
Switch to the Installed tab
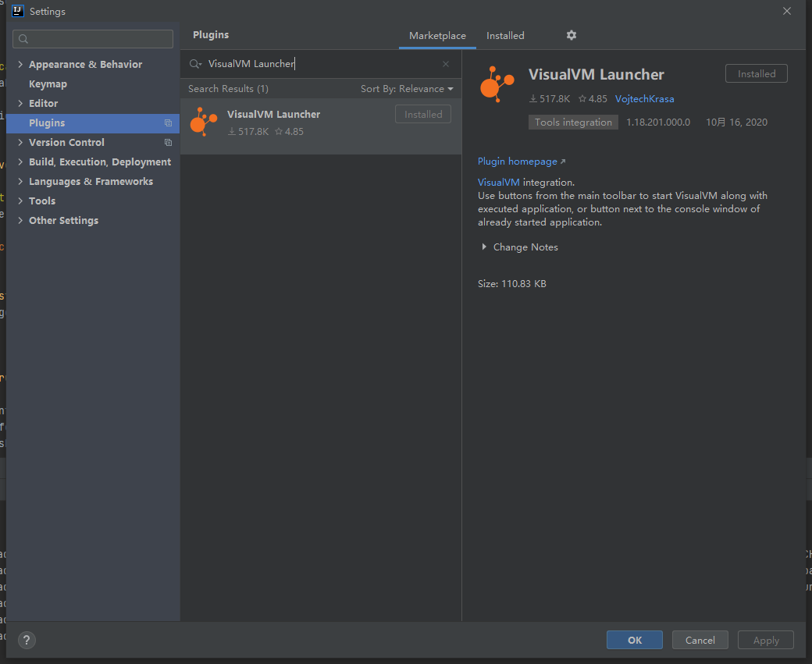click(505, 35)
